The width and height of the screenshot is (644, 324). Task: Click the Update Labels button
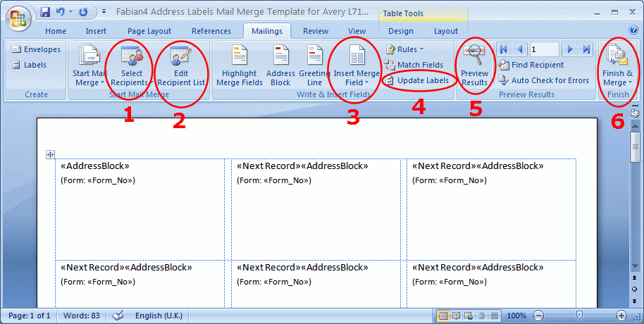click(x=417, y=80)
